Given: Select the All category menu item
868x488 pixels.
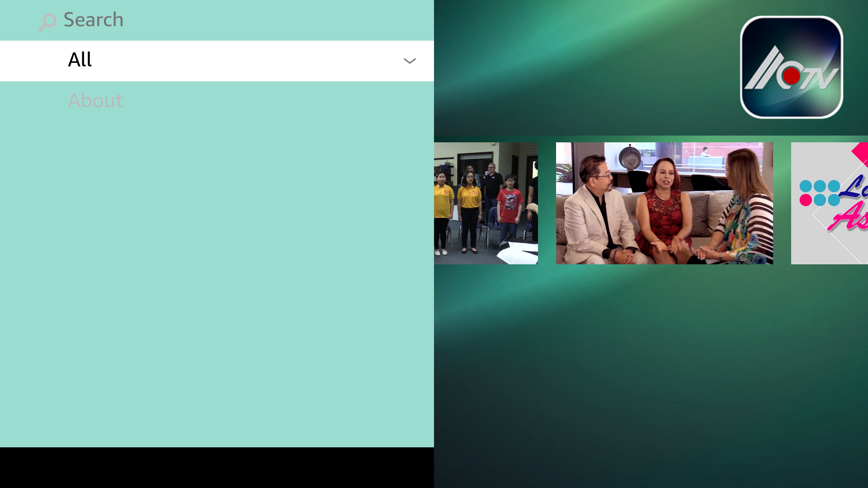Looking at the screenshot, I should (x=217, y=61).
